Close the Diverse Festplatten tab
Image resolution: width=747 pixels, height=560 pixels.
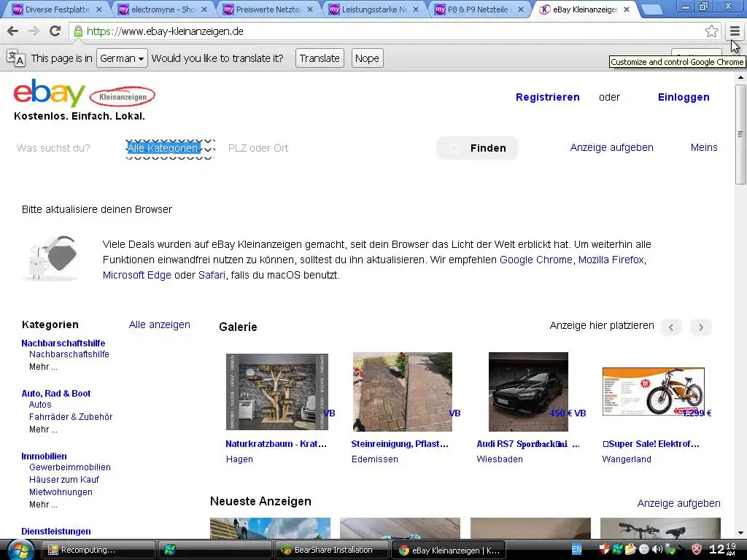(99, 9)
